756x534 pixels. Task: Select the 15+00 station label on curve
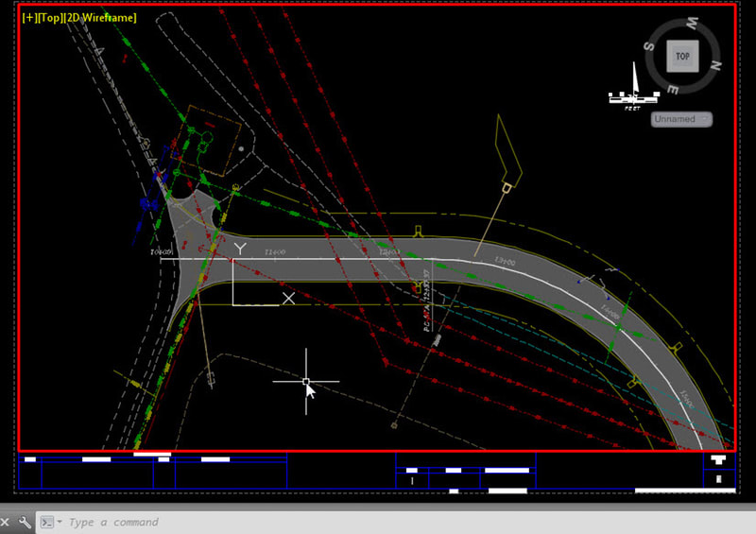[x=687, y=399]
